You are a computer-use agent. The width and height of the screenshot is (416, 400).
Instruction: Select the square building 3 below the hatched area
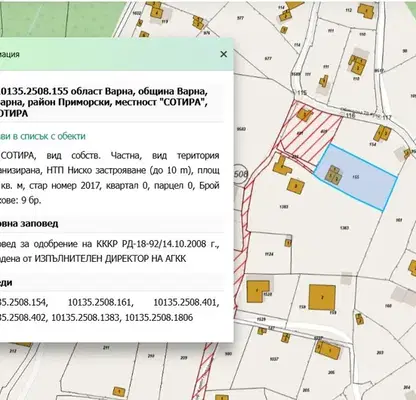pos(295,185)
